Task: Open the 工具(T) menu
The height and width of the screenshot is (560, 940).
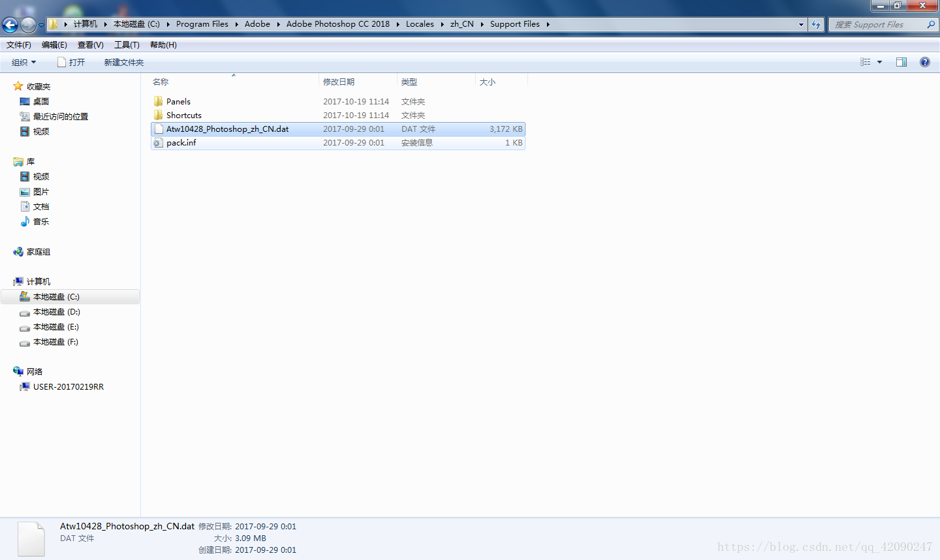Action: (x=127, y=45)
